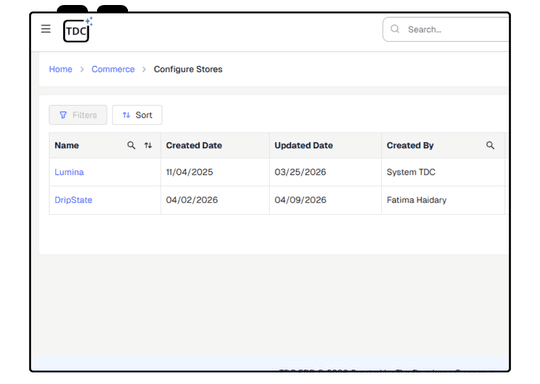Focus the Search input field
Image resolution: width=540 pixels, height=384 pixels.
pyautogui.click(x=446, y=30)
